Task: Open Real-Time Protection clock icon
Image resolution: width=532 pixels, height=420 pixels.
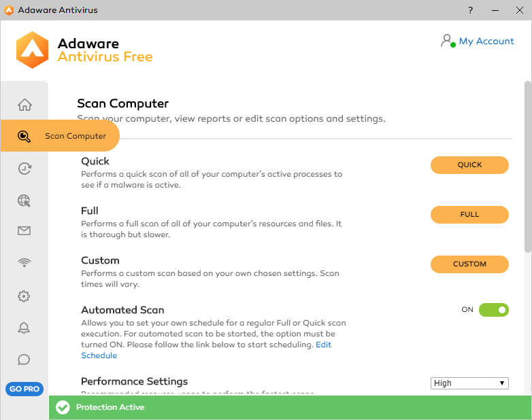Action: pos(24,169)
